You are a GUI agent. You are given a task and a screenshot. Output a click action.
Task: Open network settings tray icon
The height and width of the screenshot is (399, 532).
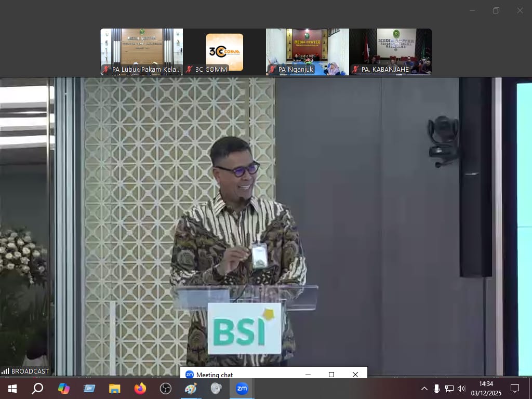pos(449,389)
